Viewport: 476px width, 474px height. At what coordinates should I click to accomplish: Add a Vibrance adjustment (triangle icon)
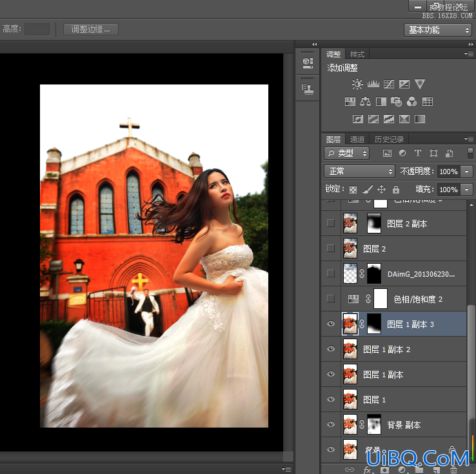coord(420,84)
